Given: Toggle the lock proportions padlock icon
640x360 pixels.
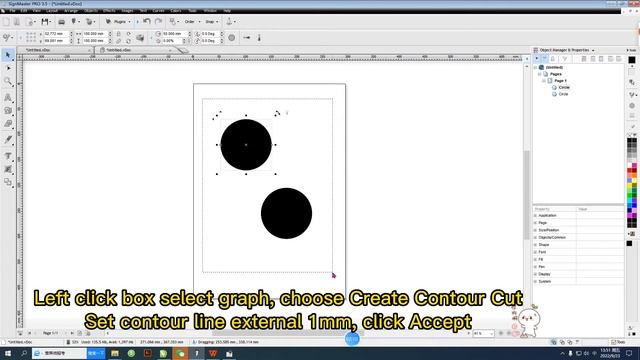Looking at the screenshot, I should pos(118,34).
